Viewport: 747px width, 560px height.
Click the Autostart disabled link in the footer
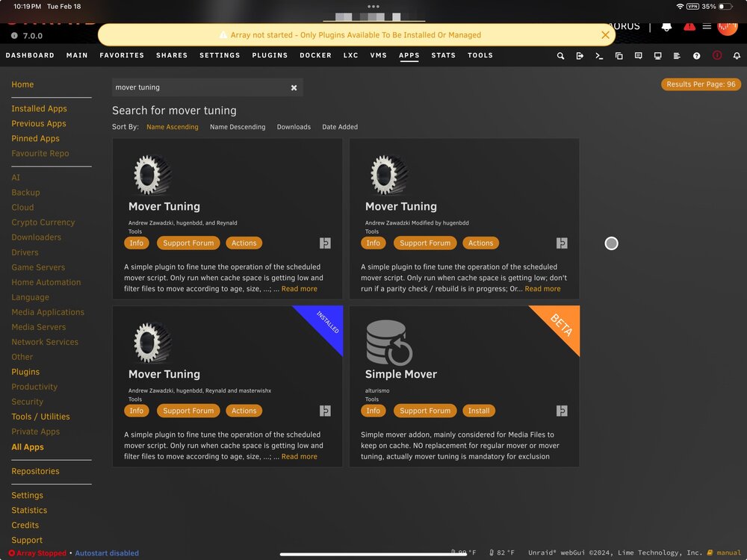107,553
